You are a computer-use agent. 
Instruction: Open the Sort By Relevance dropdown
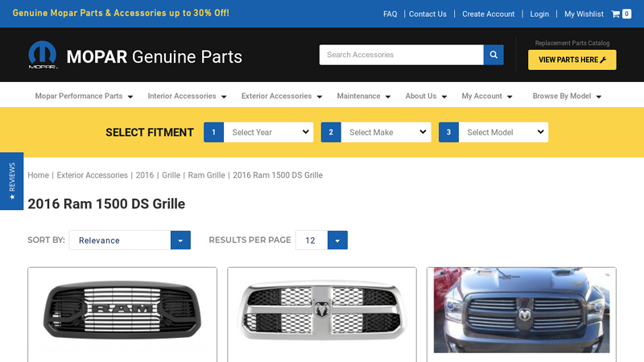tap(130, 240)
